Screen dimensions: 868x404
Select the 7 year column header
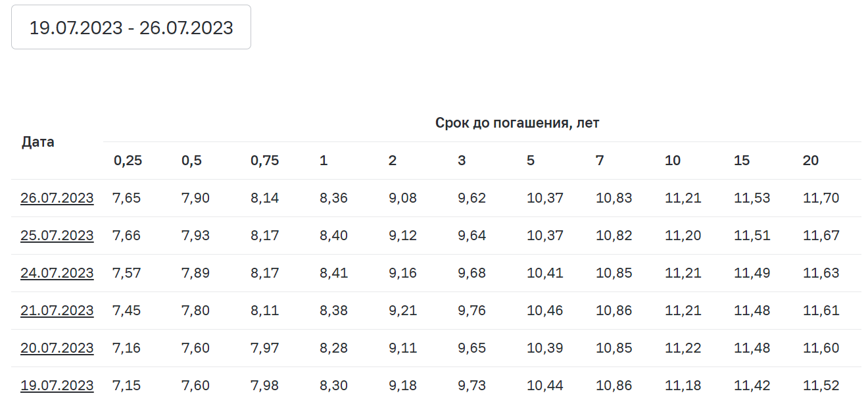(600, 161)
